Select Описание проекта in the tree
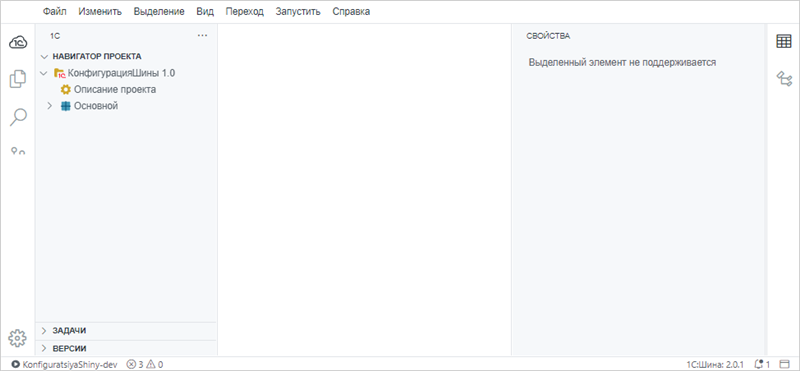 click(x=115, y=90)
